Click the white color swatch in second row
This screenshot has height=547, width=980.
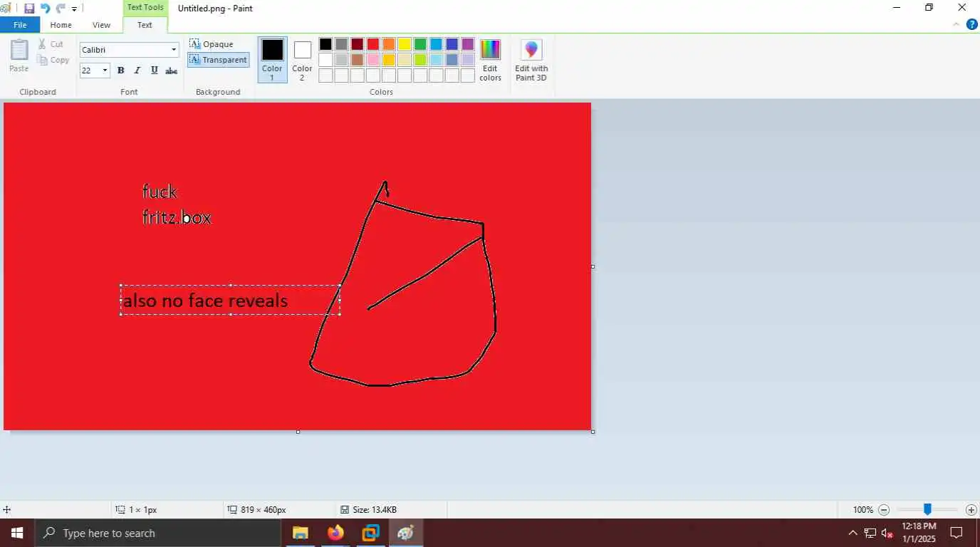pyautogui.click(x=325, y=60)
